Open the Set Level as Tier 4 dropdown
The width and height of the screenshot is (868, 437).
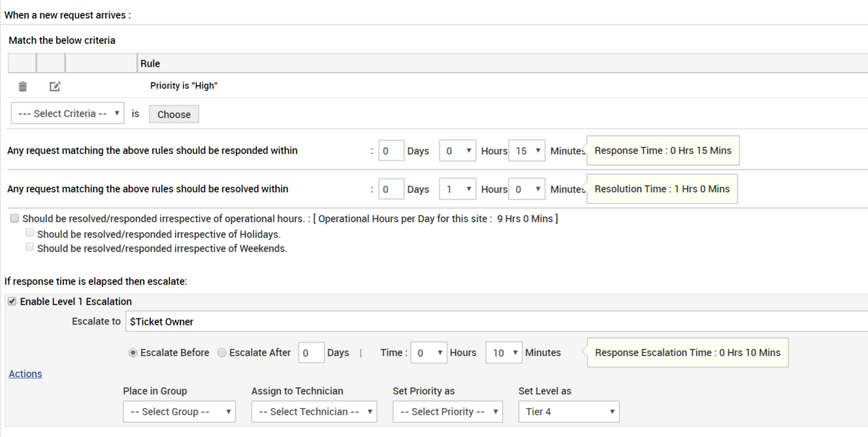point(569,412)
